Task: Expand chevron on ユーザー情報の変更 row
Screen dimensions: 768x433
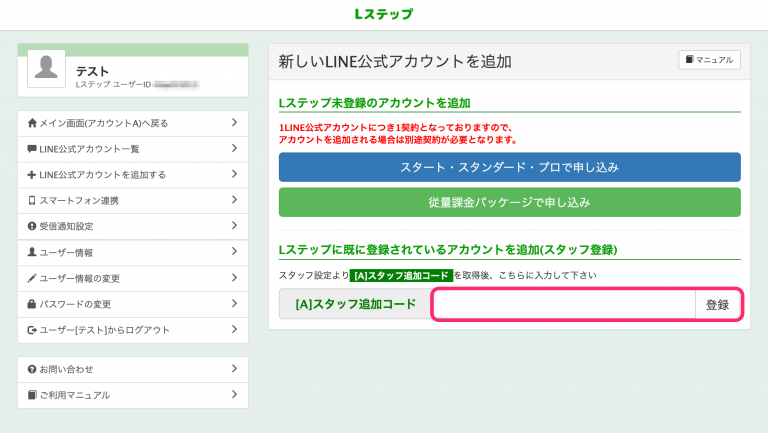Action: 234,278
